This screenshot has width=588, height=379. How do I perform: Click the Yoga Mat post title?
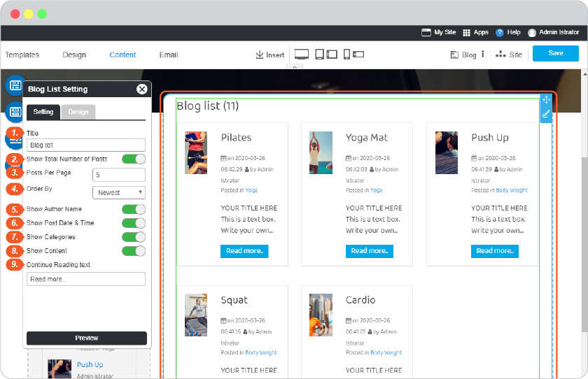(x=367, y=138)
